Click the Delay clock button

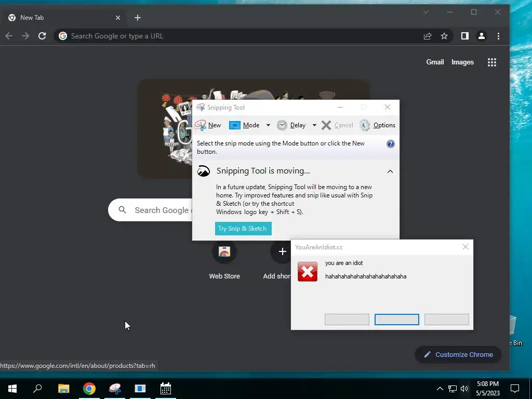pos(291,125)
